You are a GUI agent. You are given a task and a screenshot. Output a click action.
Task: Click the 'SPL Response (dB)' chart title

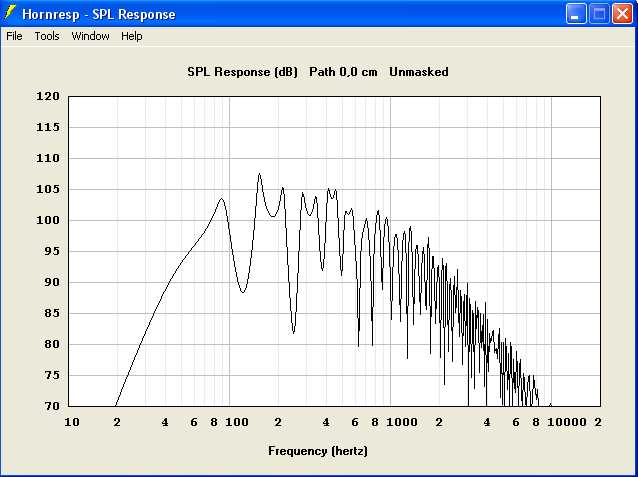[x=243, y=72]
